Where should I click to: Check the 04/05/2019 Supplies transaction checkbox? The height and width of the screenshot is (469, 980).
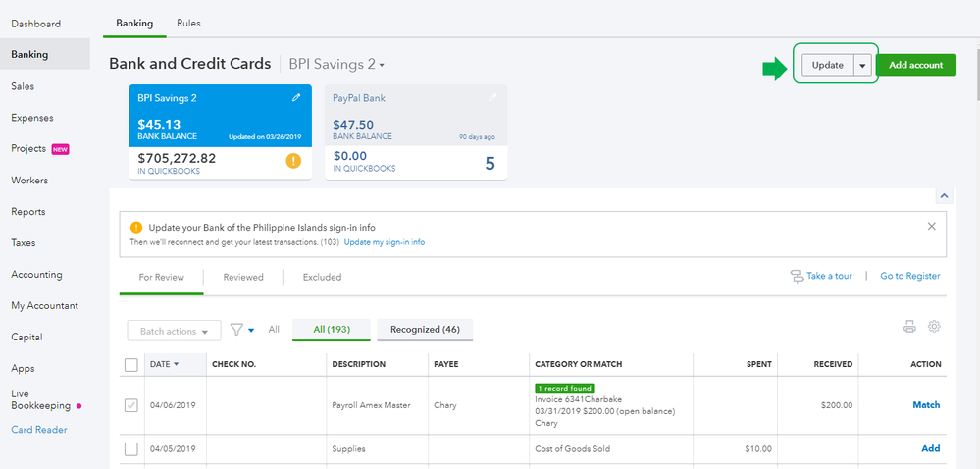coord(131,449)
